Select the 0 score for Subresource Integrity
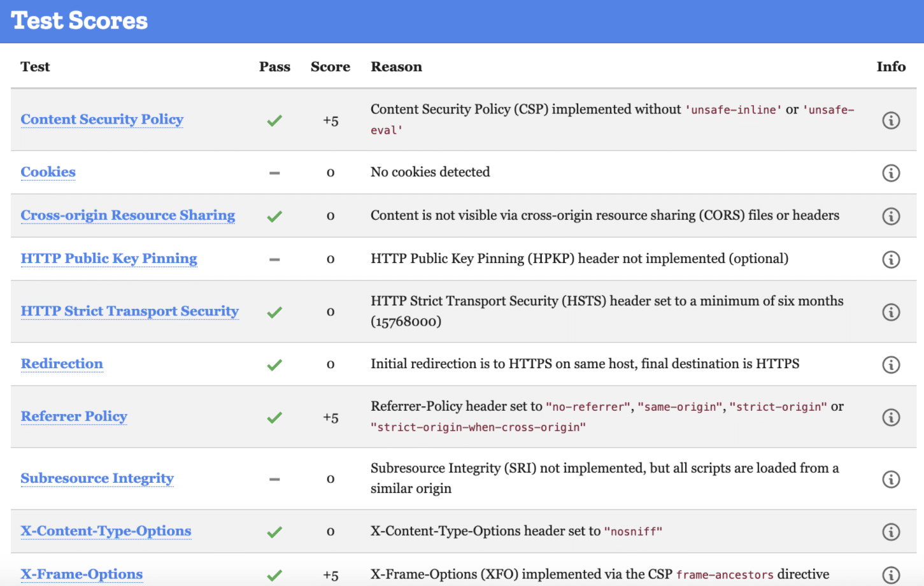The image size is (924, 586). coord(331,479)
